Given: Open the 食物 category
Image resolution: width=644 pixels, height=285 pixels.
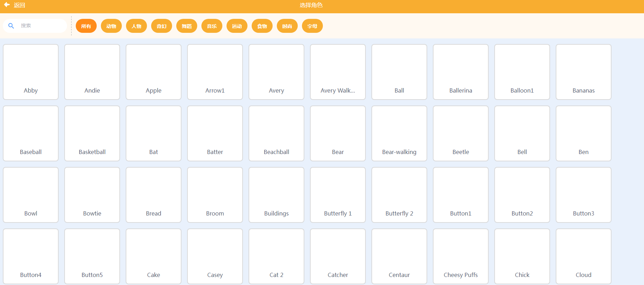Looking at the screenshot, I should pyautogui.click(x=262, y=26).
